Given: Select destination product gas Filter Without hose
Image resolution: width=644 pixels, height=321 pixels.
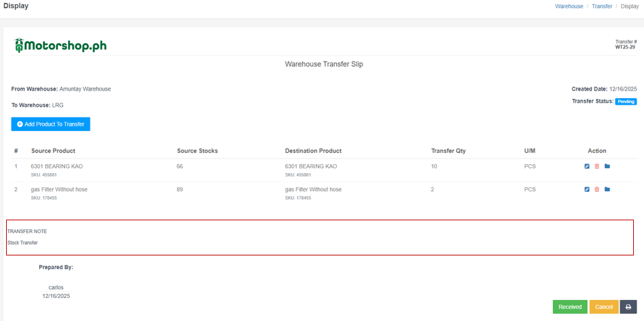Looking at the screenshot, I should pyautogui.click(x=313, y=189).
